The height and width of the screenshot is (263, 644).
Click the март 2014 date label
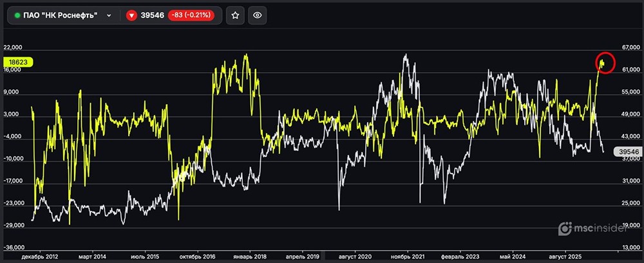point(93,257)
